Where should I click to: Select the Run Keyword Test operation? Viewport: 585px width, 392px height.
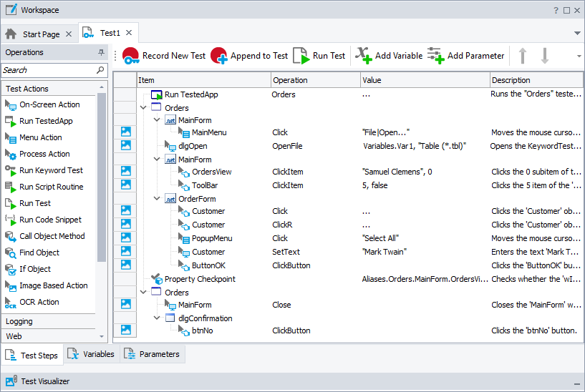(44, 170)
